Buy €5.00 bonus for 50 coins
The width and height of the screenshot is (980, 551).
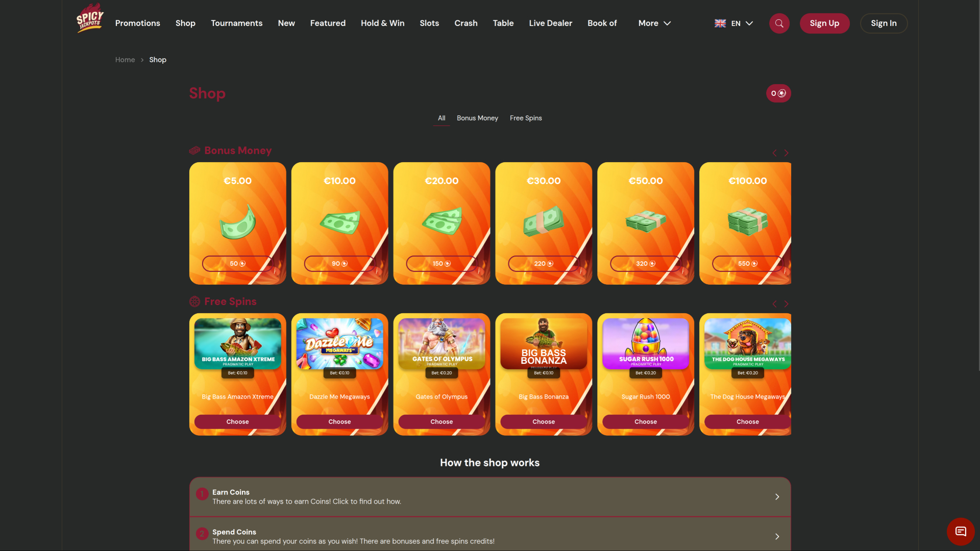237,264
